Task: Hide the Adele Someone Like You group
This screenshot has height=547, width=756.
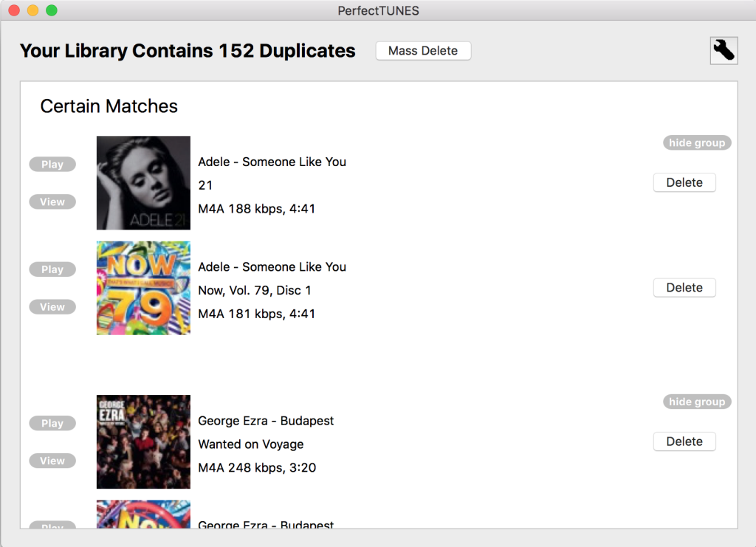Action: click(x=697, y=142)
